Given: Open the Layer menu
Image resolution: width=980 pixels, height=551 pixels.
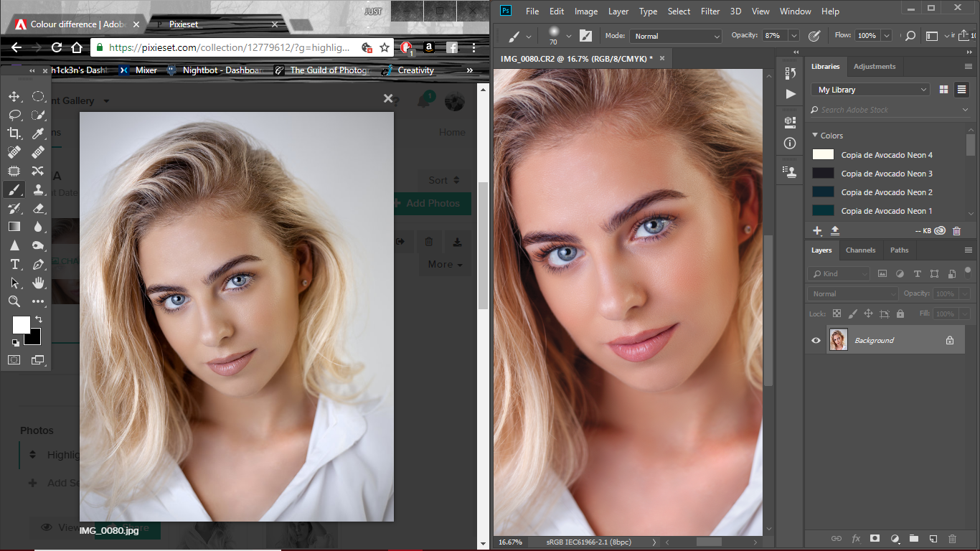Looking at the screenshot, I should (x=618, y=11).
